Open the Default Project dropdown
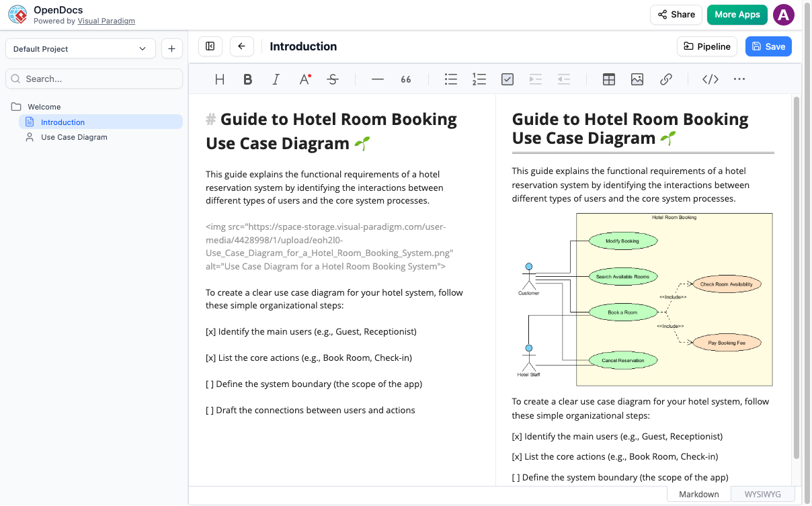 [x=80, y=49]
